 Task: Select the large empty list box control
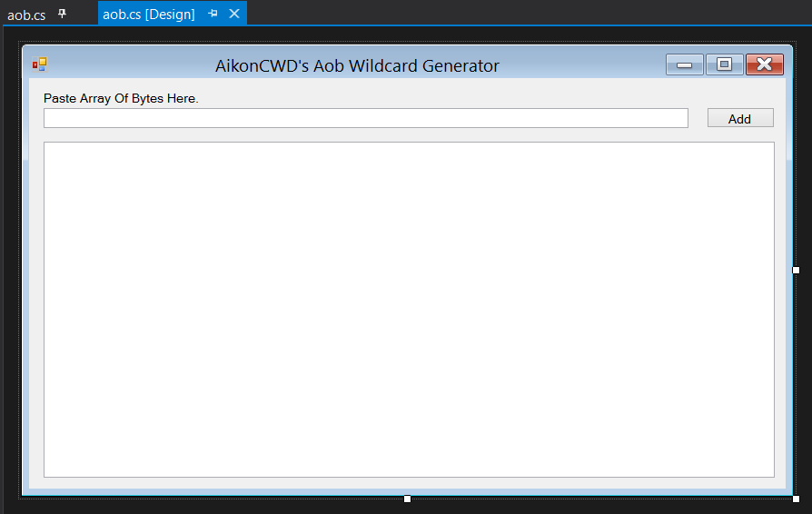(x=409, y=309)
